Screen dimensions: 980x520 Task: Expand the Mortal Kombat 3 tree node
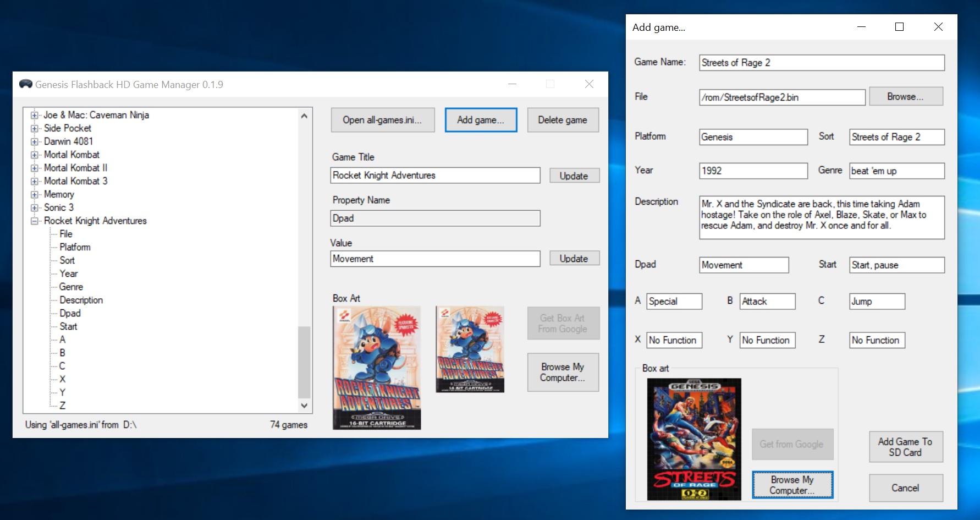35,181
